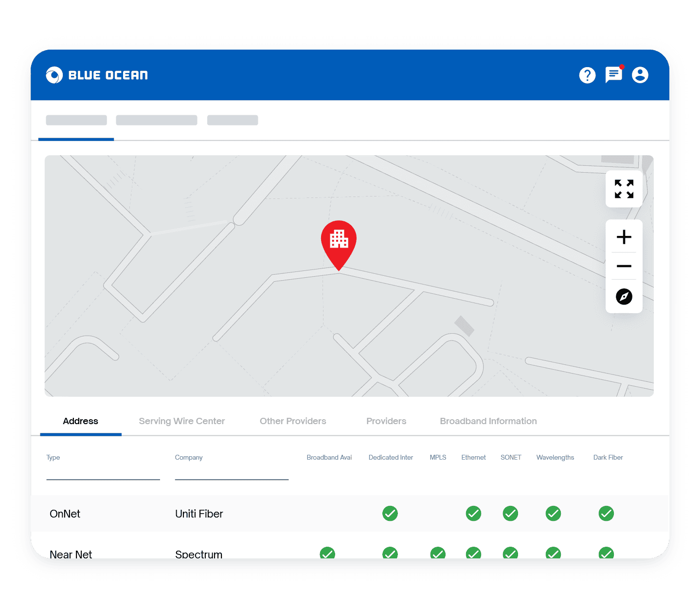Viewport: 700px width, 608px height.
Task: Open the chat messages icon
Action: tap(614, 74)
